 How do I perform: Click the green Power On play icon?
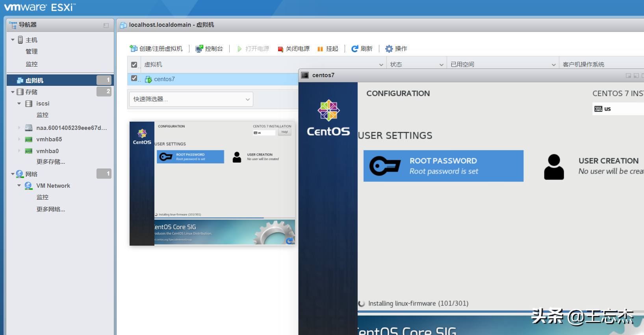(x=239, y=49)
